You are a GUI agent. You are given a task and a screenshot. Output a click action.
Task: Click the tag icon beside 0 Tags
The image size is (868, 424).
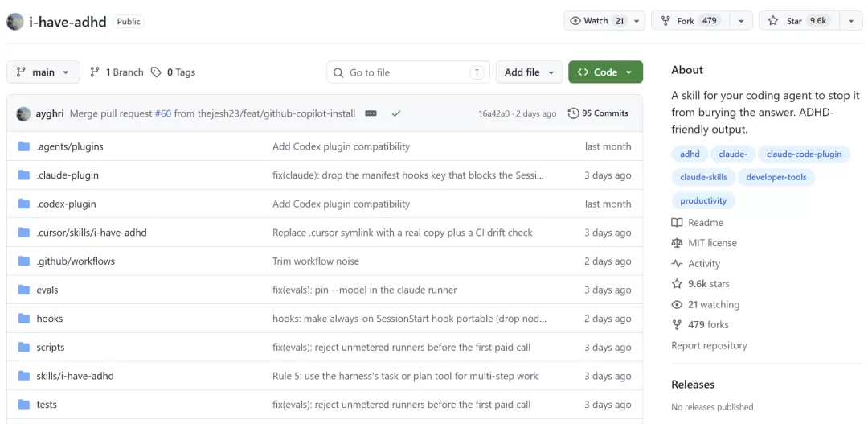pos(157,72)
